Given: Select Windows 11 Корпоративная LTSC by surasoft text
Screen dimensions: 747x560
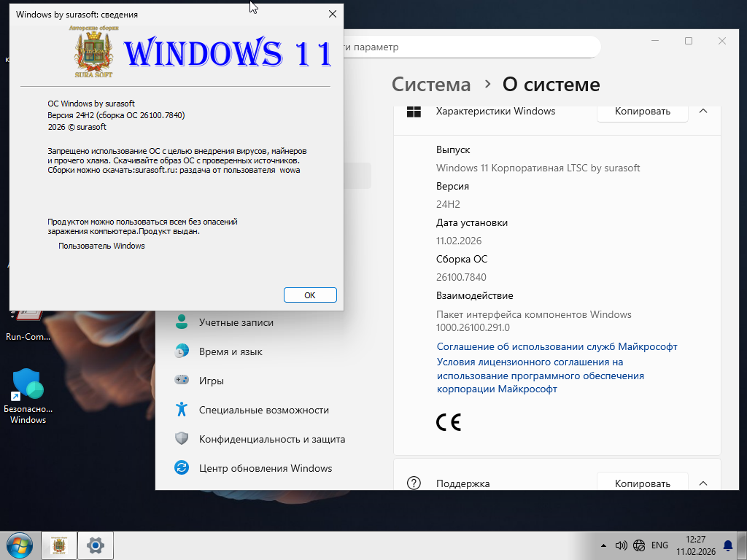Looking at the screenshot, I should [538, 168].
